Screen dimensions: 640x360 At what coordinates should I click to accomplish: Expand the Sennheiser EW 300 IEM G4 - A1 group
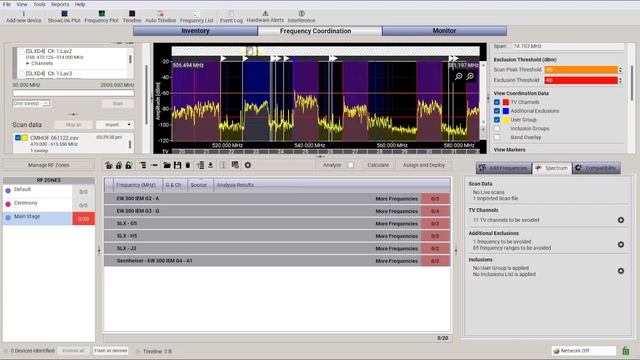pos(277,261)
